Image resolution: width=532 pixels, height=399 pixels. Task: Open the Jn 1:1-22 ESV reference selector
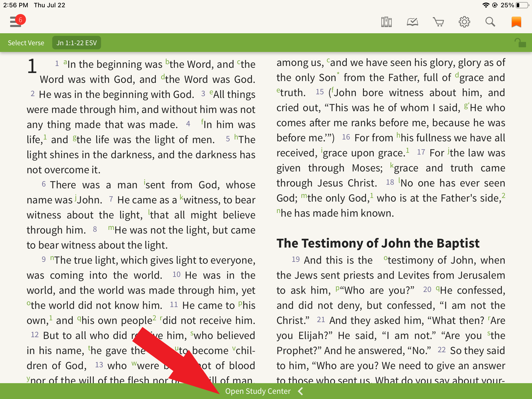(77, 43)
